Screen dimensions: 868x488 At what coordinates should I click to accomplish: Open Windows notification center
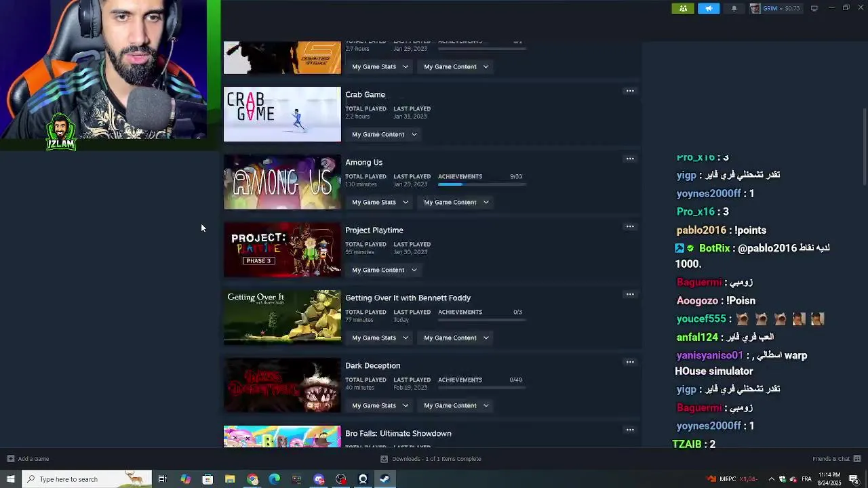pos(854,479)
